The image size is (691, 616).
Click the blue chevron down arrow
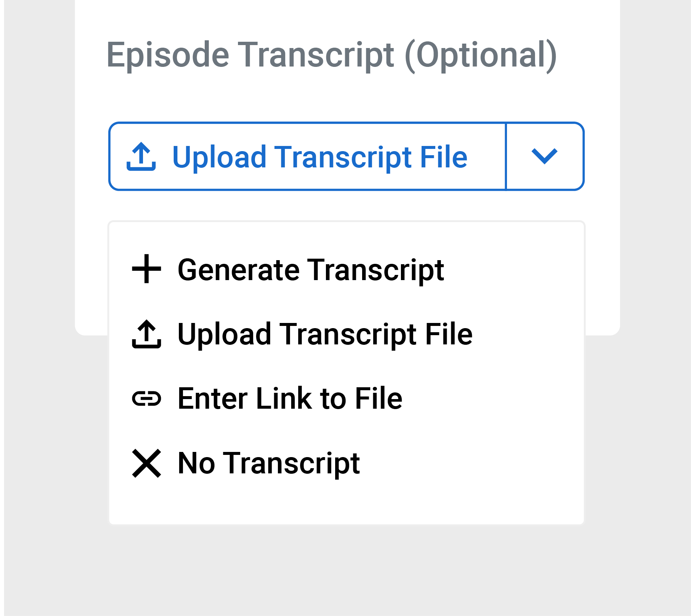tap(544, 156)
